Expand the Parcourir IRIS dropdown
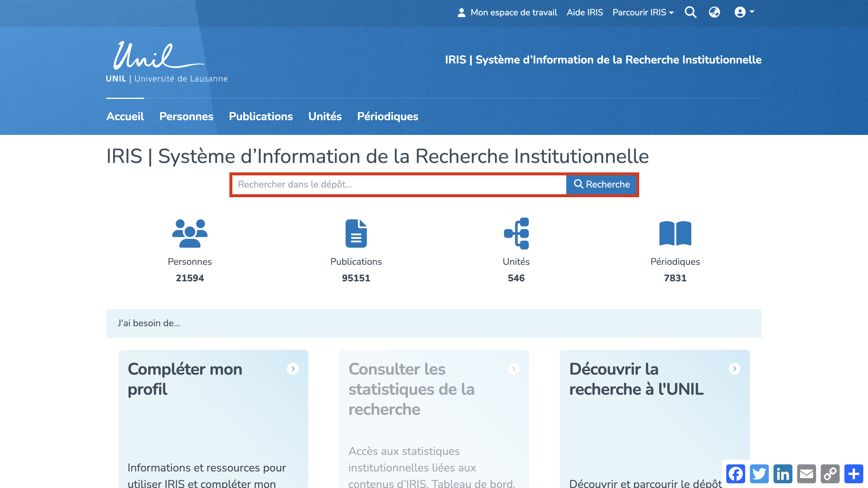Screen dimensions: 868x488 643,12
